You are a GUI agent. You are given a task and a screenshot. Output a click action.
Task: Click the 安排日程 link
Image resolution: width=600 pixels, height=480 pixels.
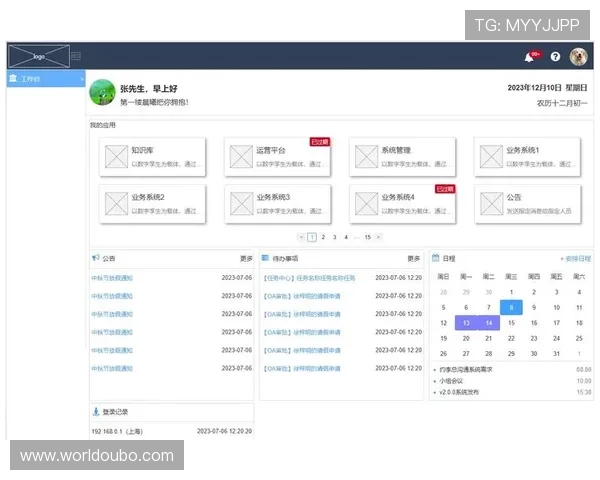576,259
